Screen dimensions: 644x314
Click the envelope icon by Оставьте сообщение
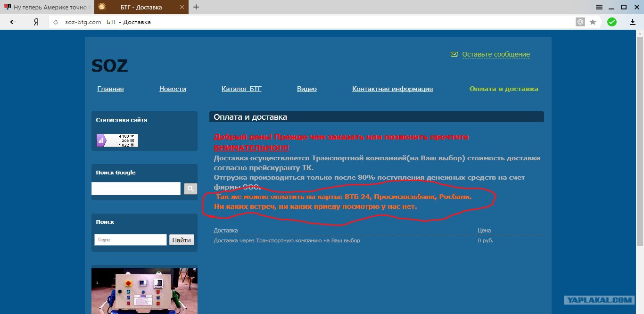[454, 54]
